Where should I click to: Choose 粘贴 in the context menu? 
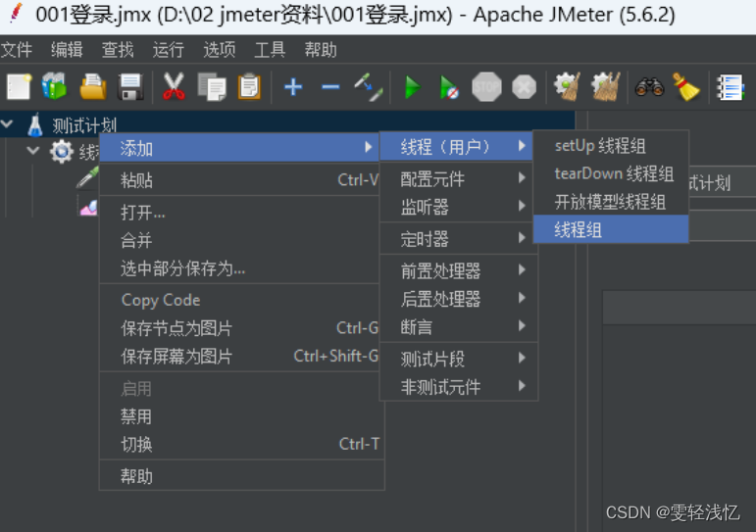pyautogui.click(x=239, y=179)
